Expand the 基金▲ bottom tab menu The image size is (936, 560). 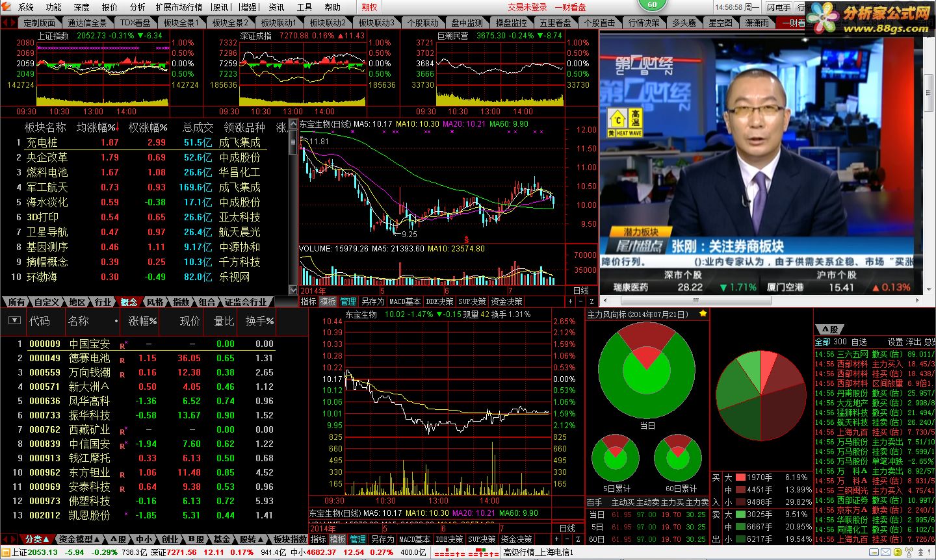(222, 539)
